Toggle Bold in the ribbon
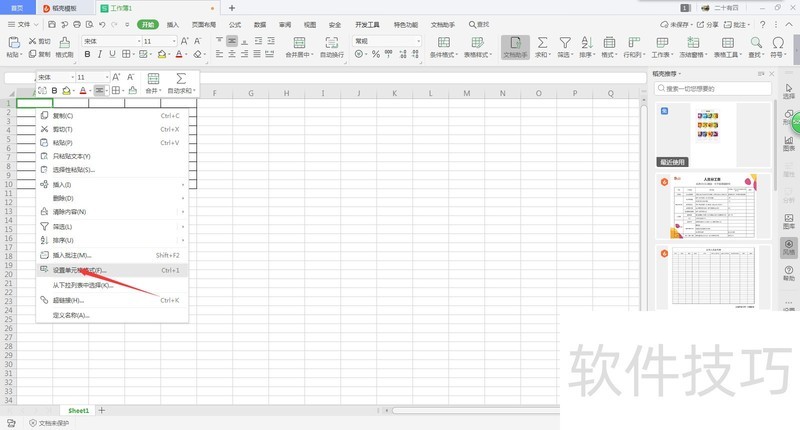 87,54
